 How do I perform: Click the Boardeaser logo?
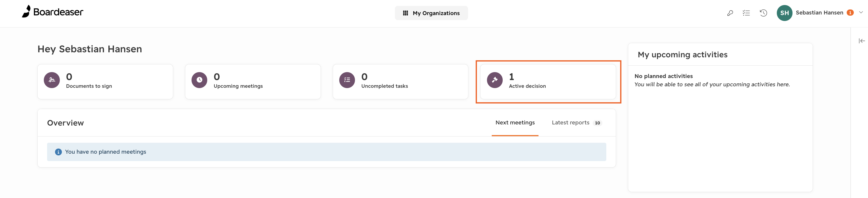click(x=53, y=12)
